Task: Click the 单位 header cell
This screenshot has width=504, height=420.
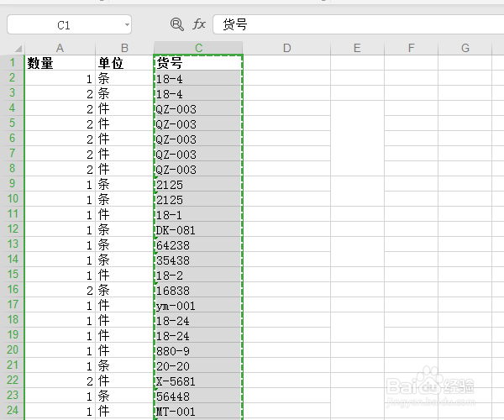Action: point(124,63)
